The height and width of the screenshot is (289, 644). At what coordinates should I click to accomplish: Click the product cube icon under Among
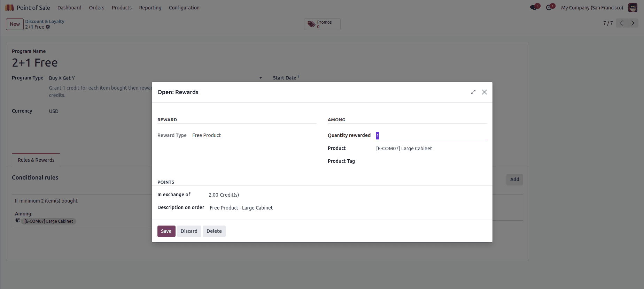click(x=18, y=220)
